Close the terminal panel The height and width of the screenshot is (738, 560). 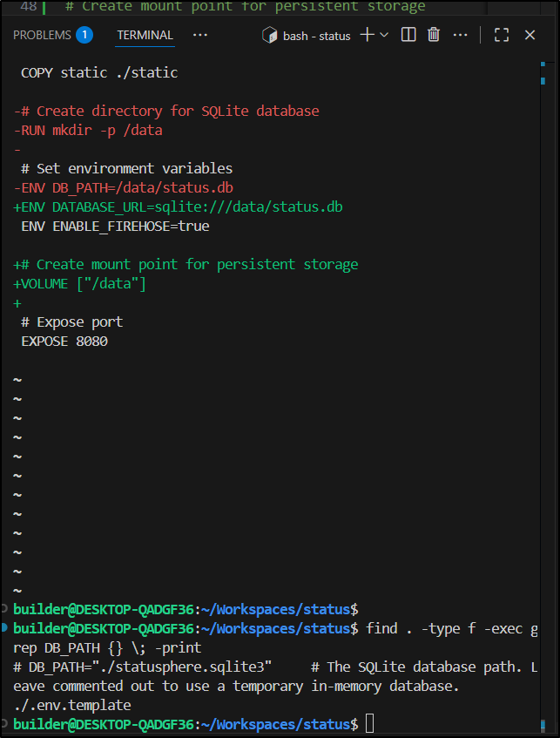click(530, 35)
